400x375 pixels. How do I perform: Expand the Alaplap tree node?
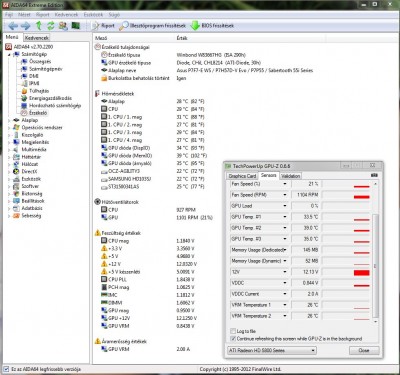9,120
